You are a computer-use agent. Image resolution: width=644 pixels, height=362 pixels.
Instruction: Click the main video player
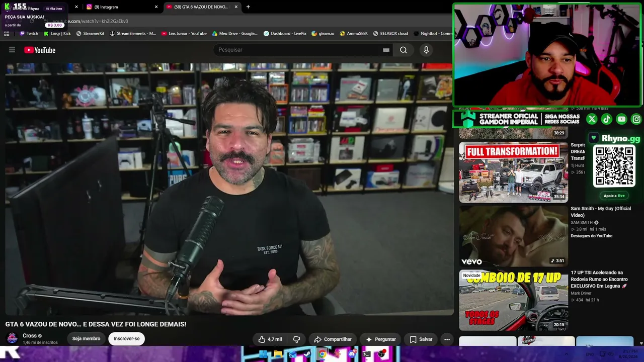pos(229,190)
